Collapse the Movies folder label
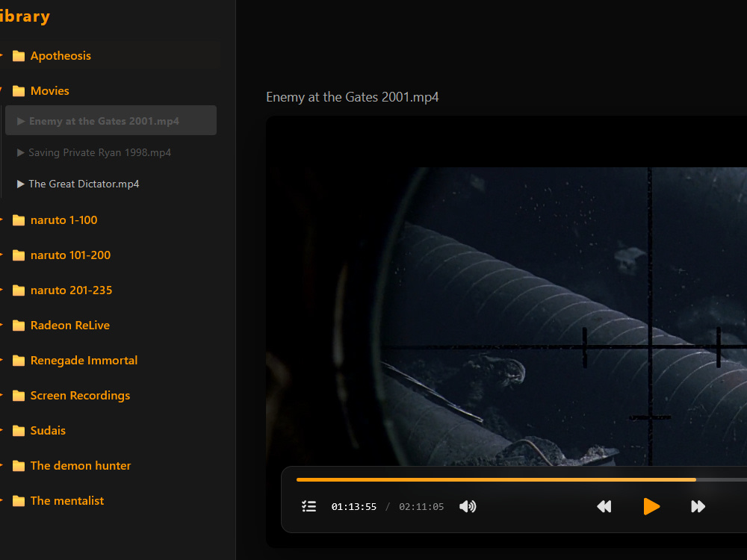This screenshot has width=747, height=560. [x=49, y=90]
